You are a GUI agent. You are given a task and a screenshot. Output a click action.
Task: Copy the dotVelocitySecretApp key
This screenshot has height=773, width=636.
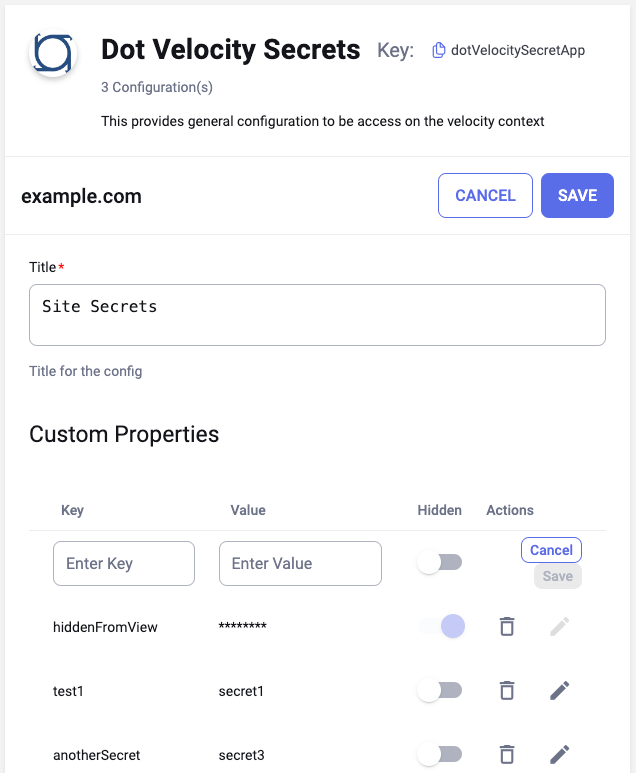pos(438,50)
